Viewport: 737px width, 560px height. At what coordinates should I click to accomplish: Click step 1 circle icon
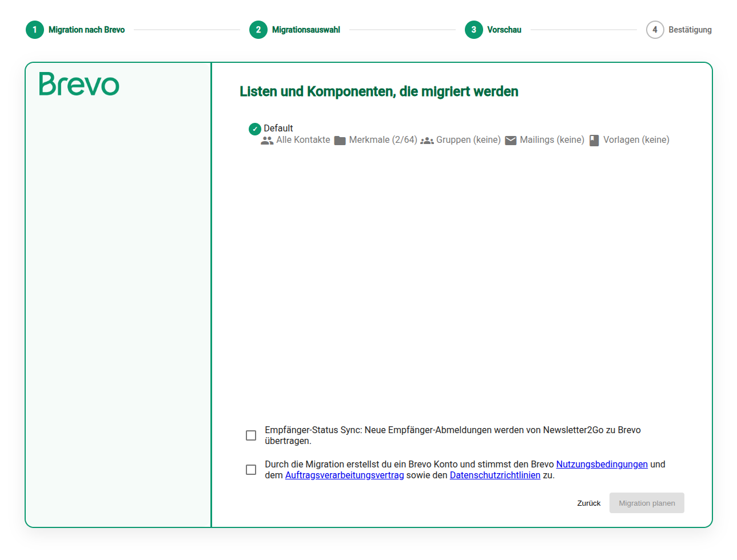pos(35,30)
